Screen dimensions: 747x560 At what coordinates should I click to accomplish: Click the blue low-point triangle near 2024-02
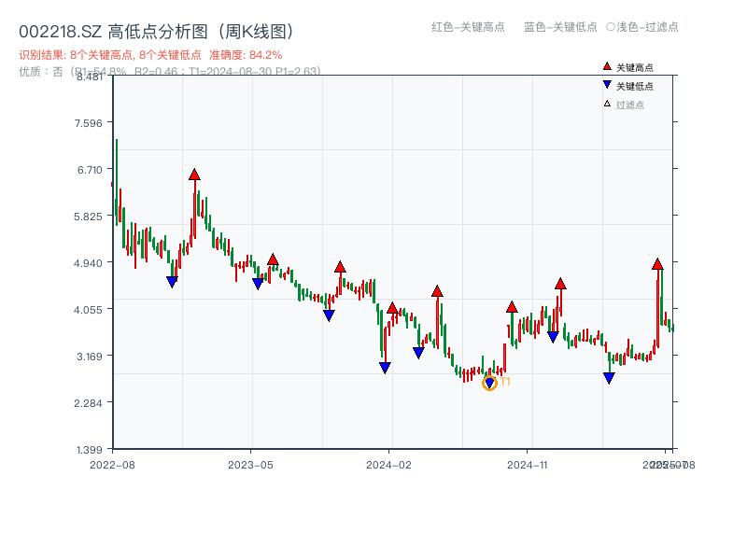tap(384, 368)
